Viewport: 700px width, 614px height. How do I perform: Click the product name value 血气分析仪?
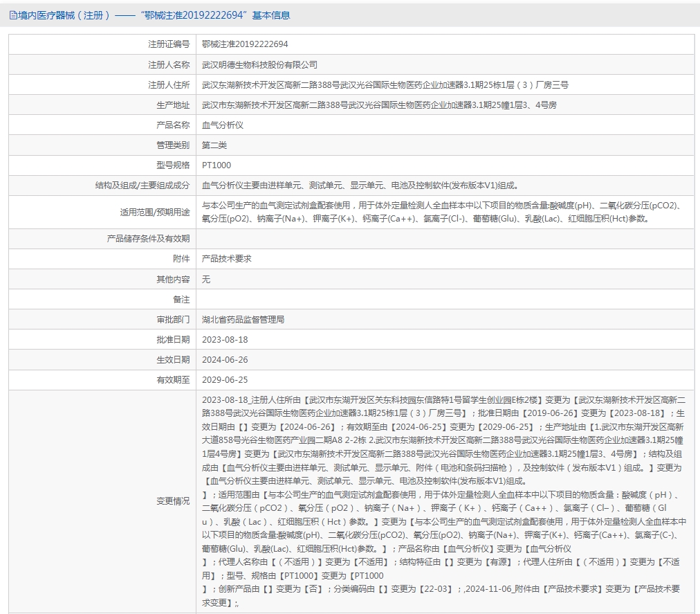click(x=222, y=125)
